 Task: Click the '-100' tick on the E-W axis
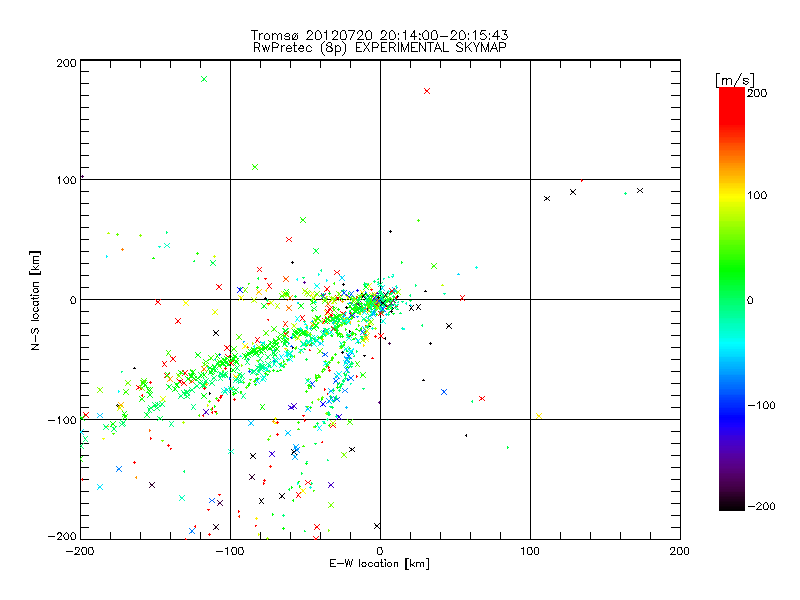(x=230, y=551)
